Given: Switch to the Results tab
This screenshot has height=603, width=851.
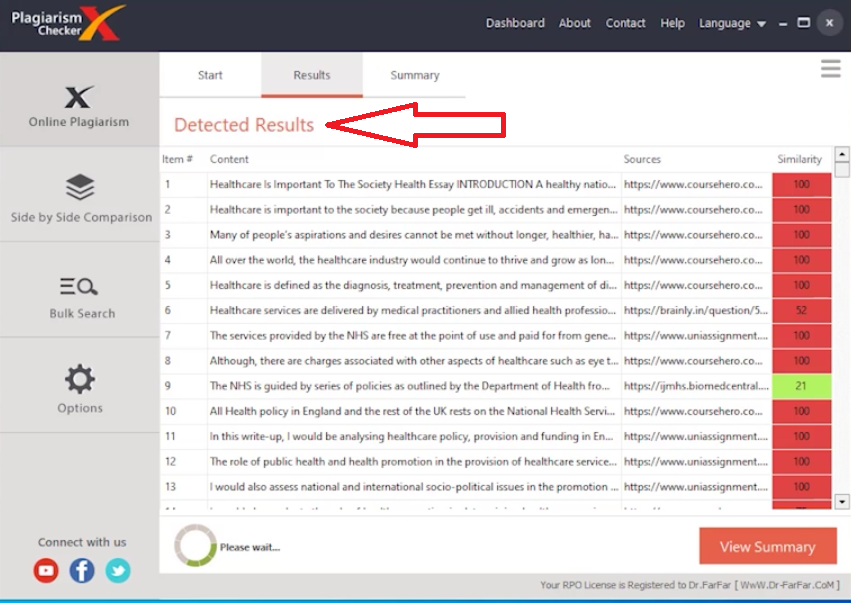Looking at the screenshot, I should pyautogui.click(x=312, y=75).
